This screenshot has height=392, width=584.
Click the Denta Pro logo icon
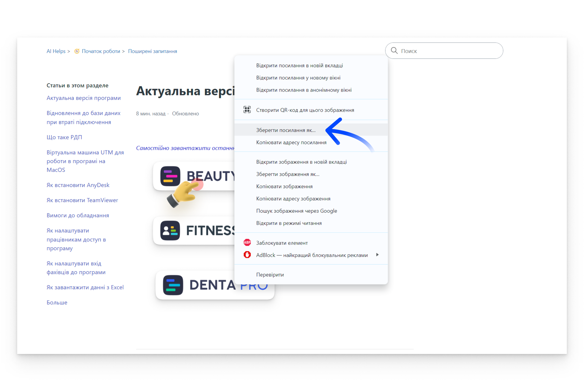pyautogui.click(x=173, y=285)
